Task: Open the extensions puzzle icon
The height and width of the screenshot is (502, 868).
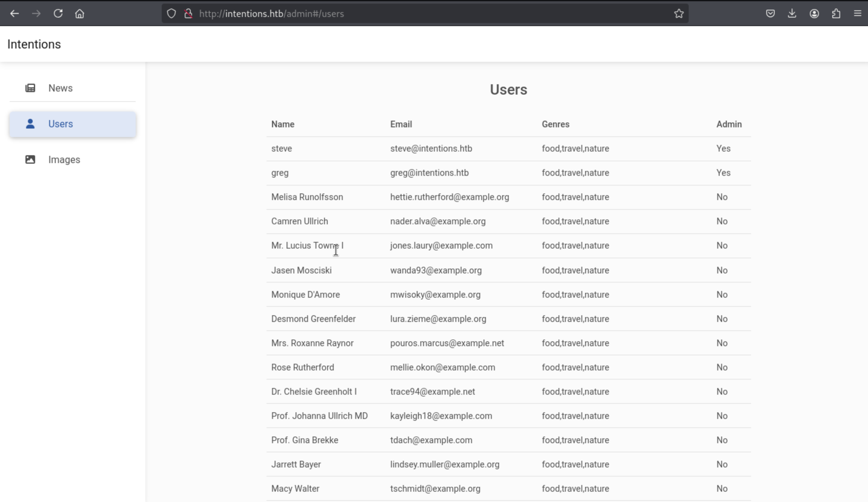Action: tap(836, 13)
